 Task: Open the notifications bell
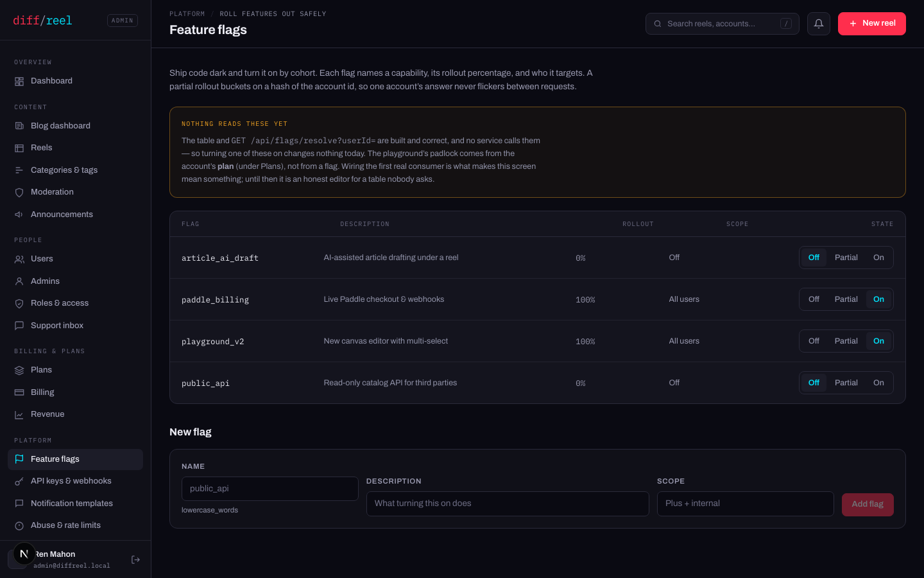[819, 24]
